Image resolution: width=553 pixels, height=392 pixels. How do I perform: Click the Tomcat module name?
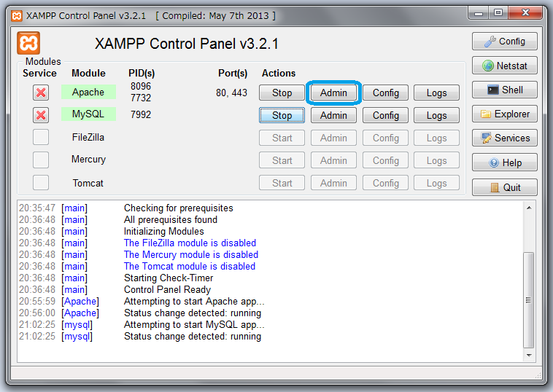click(x=88, y=183)
